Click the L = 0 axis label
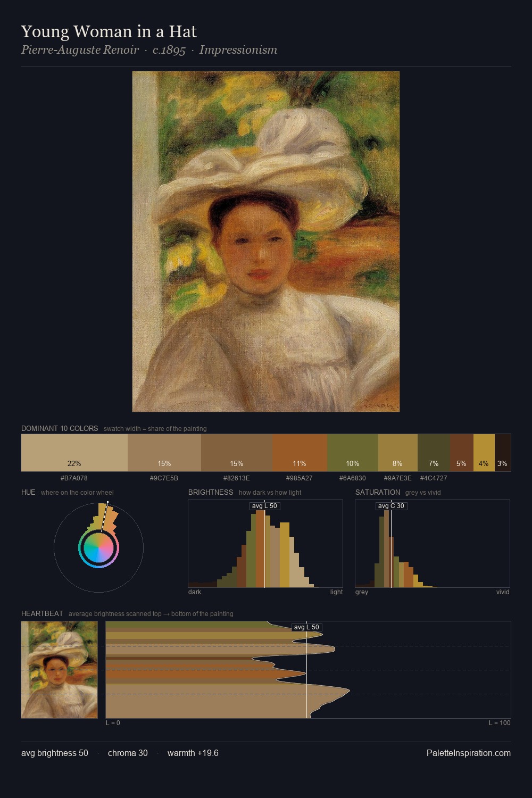 [113, 723]
